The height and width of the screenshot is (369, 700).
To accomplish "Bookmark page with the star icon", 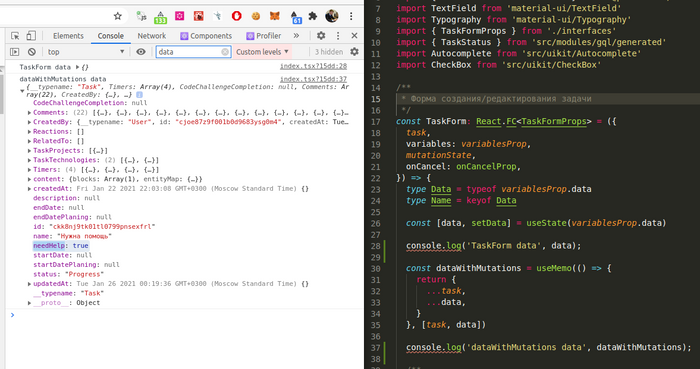I will point(117,16).
